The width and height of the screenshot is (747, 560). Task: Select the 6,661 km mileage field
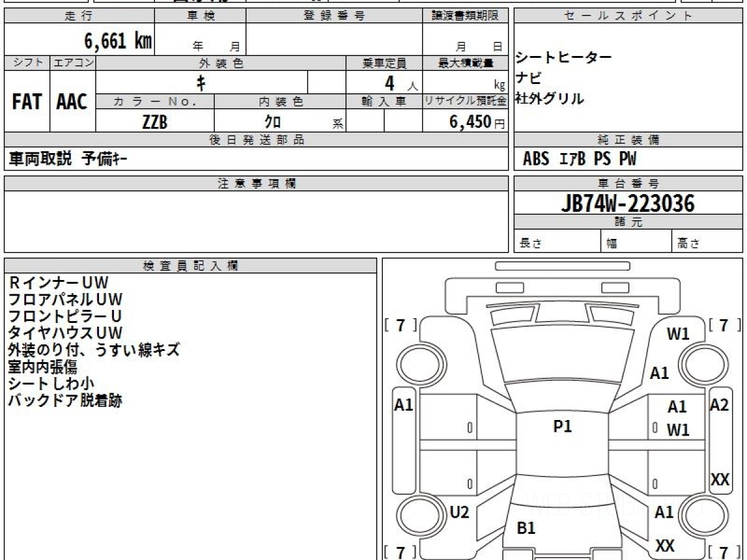pos(78,40)
